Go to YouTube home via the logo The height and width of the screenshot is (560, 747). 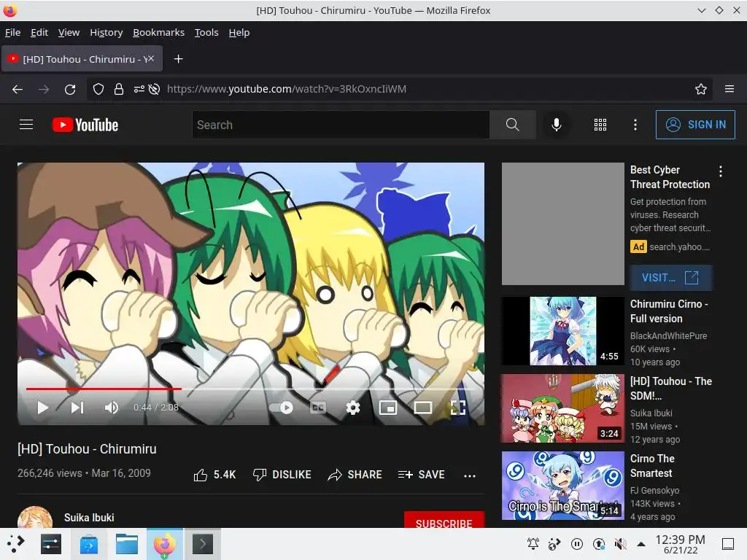pyautogui.click(x=85, y=125)
